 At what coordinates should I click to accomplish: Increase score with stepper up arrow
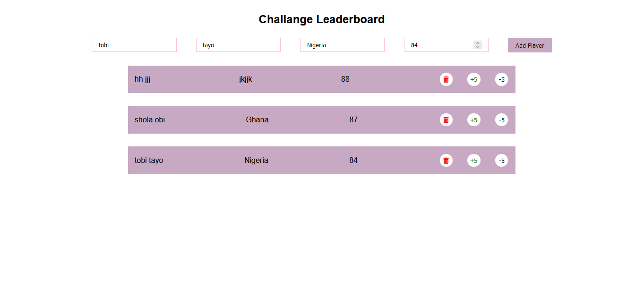[x=478, y=43]
